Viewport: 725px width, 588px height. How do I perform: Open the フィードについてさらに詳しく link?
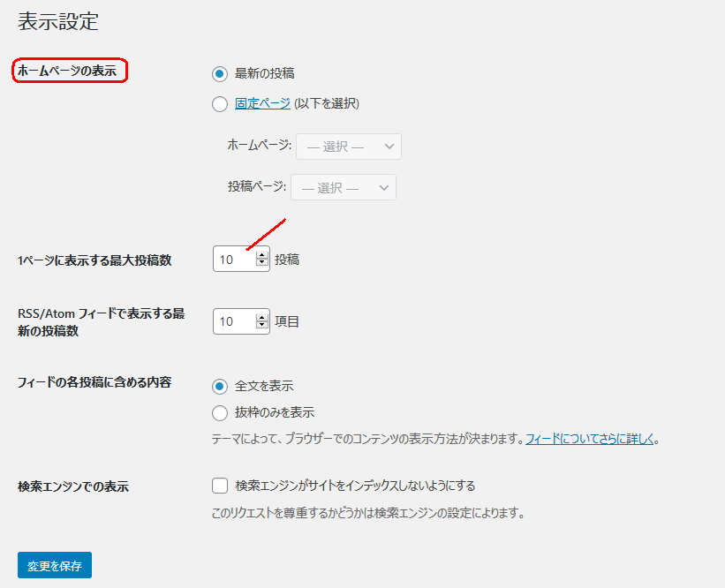point(590,439)
